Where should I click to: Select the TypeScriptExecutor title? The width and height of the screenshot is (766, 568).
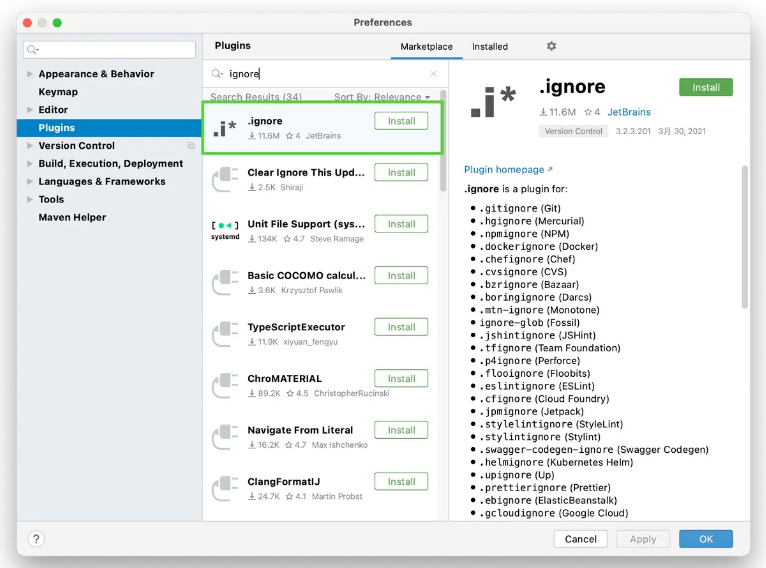(x=296, y=327)
